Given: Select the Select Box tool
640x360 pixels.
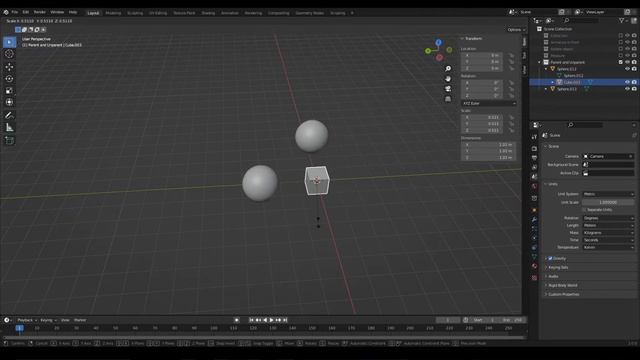Looking at the screenshot, I should pyautogui.click(x=9, y=42).
